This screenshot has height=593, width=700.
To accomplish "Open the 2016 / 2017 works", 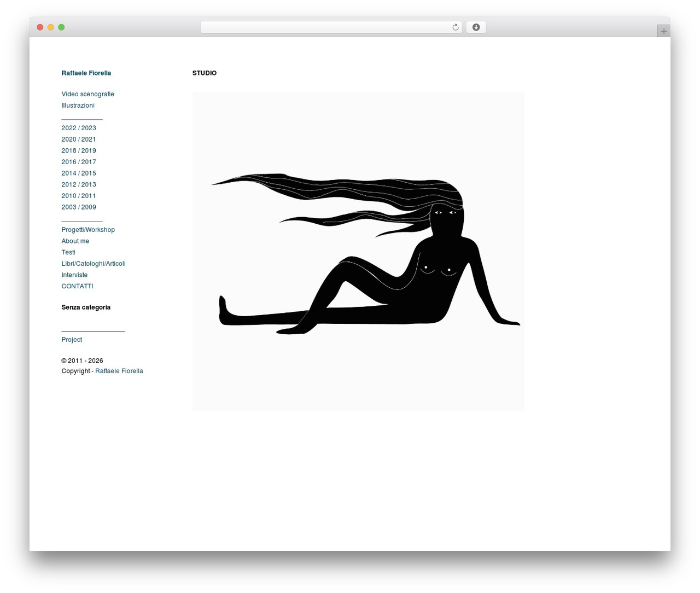I will pyautogui.click(x=79, y=162).
